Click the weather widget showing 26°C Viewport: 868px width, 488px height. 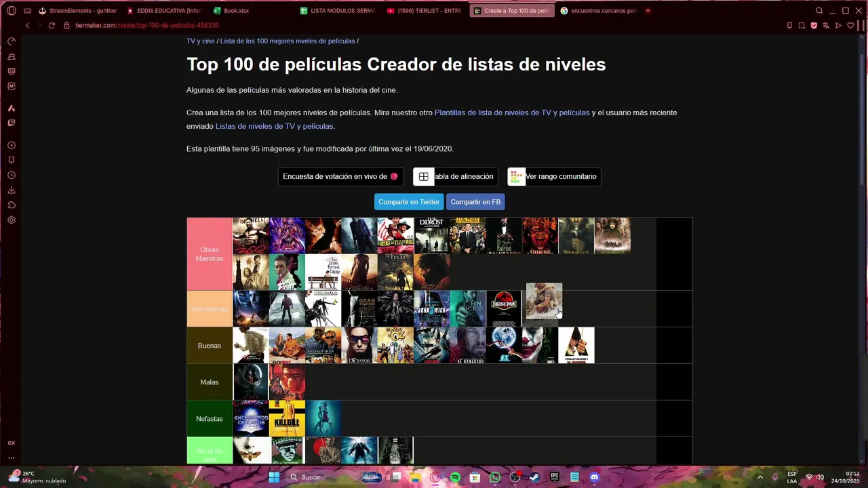tap(37, 477)
